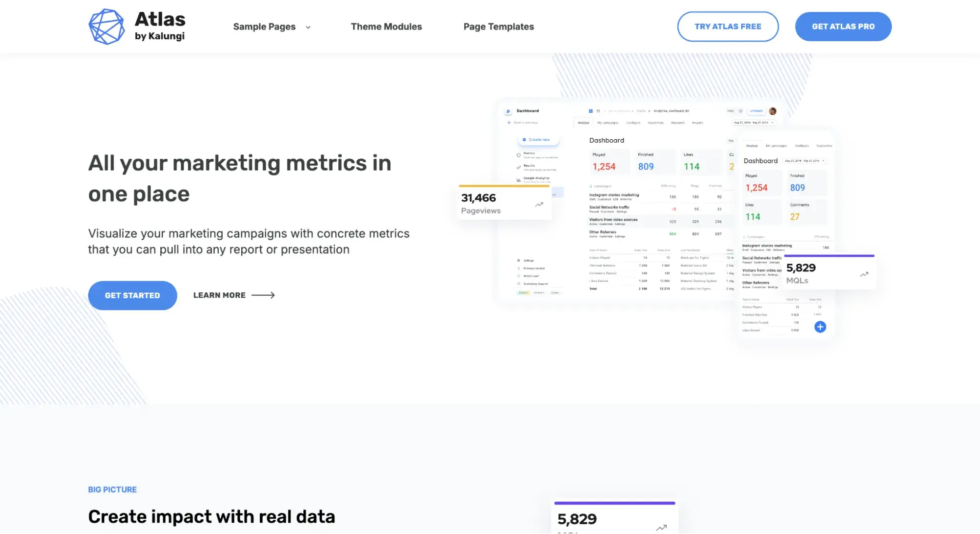Viewport: 980px width, 534px height.
Task: Click the blue plus button in dashboard mockup
Action: pos(820,327)
